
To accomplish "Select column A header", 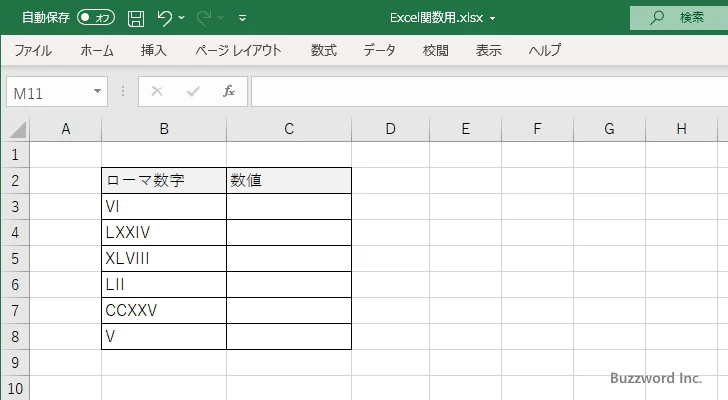I will pos(66,129).
